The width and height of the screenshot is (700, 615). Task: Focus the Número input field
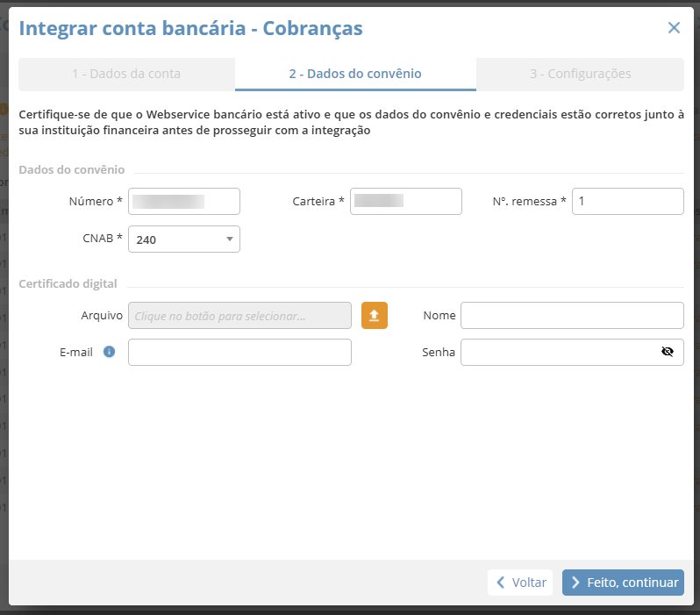click(184, 202)
